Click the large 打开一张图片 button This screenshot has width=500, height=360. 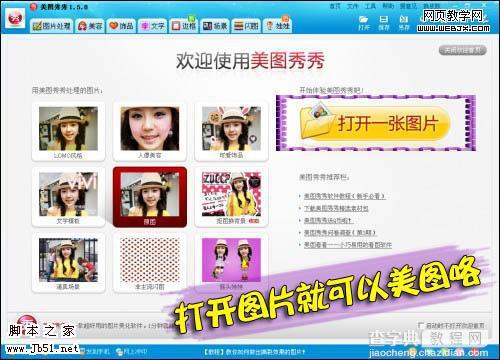[376, 123]
